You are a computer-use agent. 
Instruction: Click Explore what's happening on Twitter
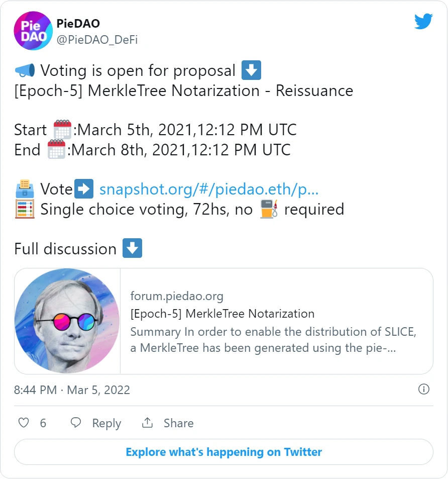click(223, 452)
